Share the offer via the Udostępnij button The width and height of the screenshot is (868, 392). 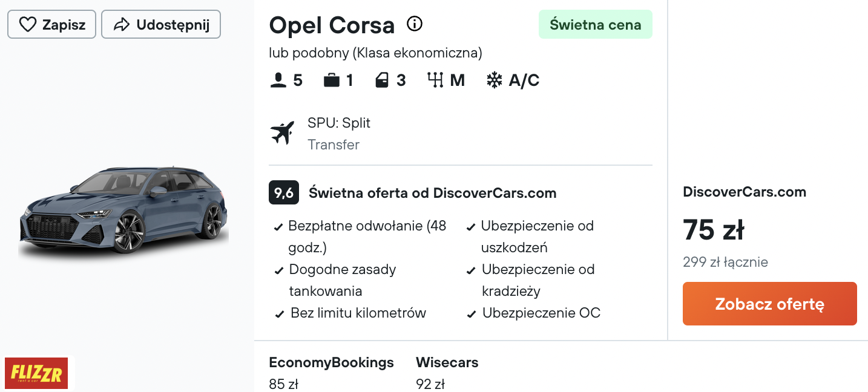[161, 24]
